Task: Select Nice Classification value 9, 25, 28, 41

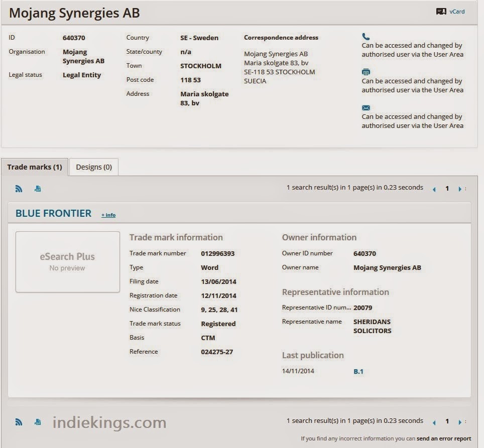Action: (219, 310)
